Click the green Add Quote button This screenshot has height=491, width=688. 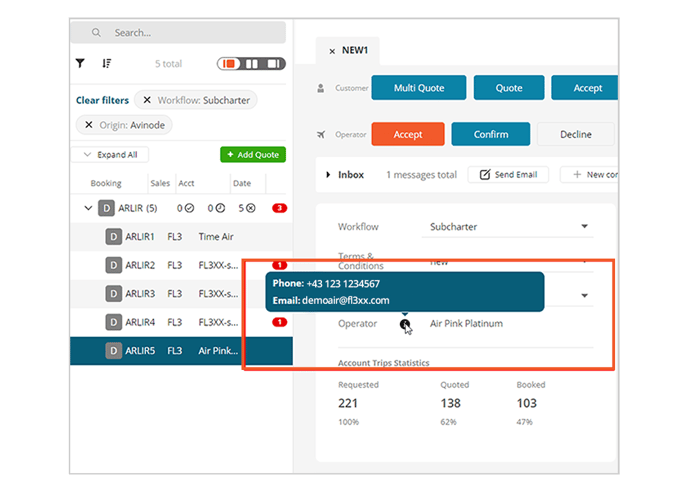(252, 155)
